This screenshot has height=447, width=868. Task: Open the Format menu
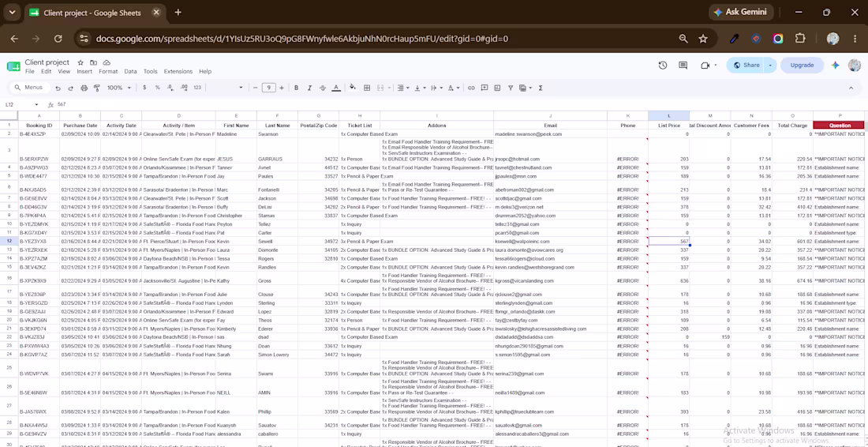(x=108, y=71)
